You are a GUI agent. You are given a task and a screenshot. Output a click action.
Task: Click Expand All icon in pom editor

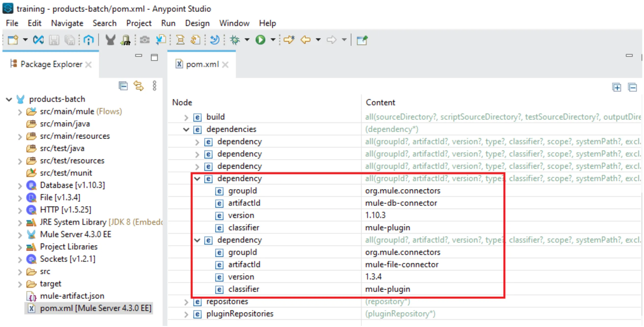[x=617, y=87]
